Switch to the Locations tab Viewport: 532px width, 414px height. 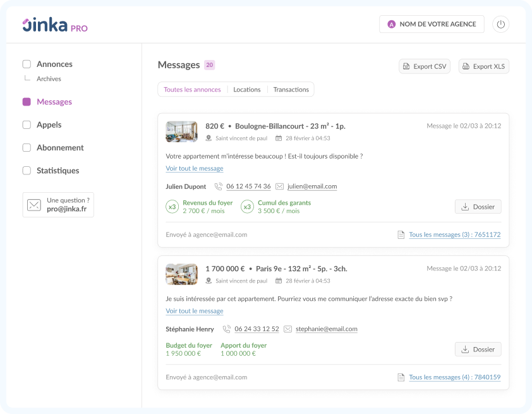246,90
